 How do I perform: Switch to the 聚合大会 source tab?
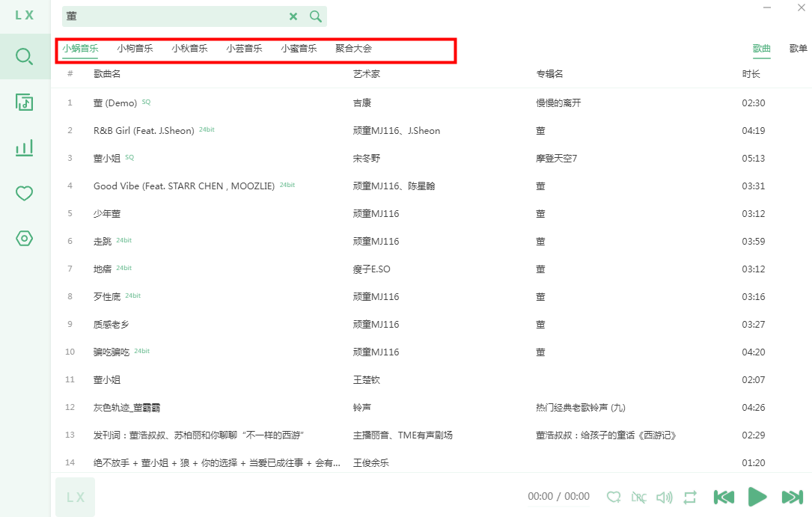point(353,49)
